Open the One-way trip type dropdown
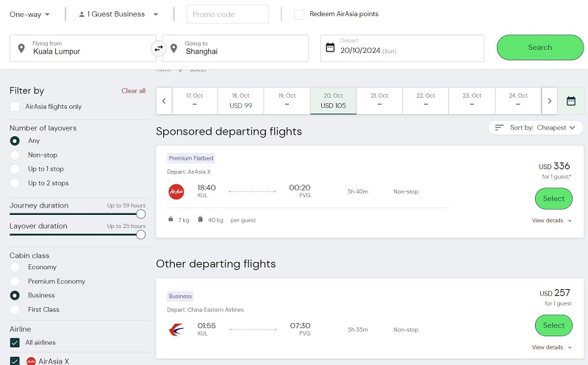588x365 pixels. coord(29,14)
